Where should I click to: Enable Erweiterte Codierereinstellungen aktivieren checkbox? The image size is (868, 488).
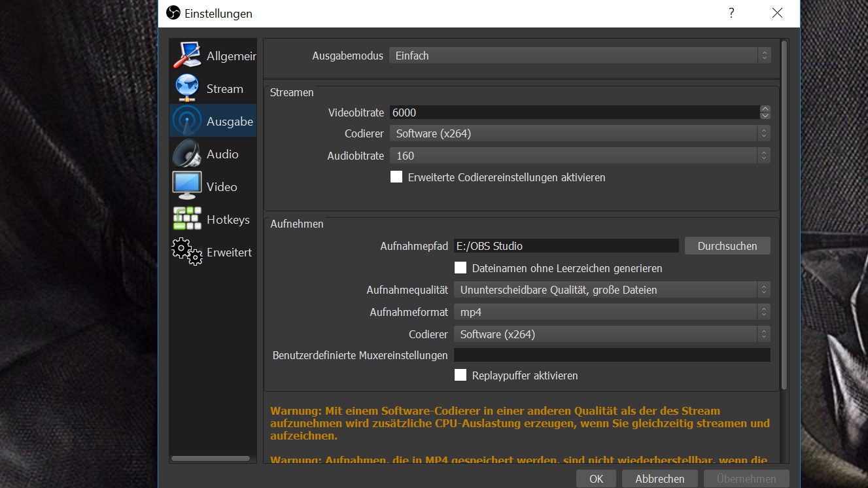click(396, 177)
